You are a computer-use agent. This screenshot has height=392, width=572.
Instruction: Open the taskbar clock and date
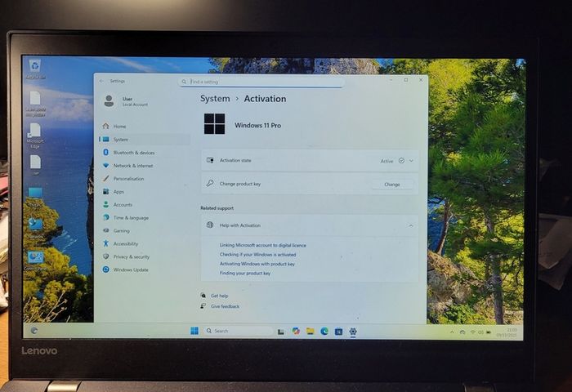507,332
